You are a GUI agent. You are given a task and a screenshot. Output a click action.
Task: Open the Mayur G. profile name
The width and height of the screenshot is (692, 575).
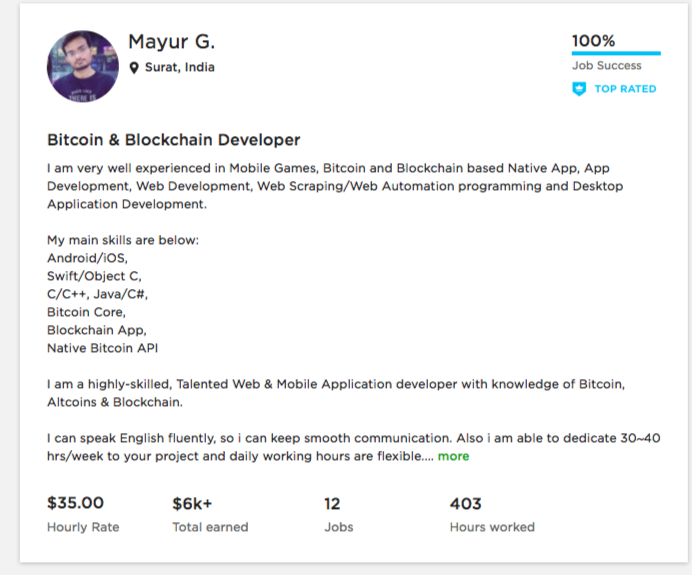click(171, 42)
